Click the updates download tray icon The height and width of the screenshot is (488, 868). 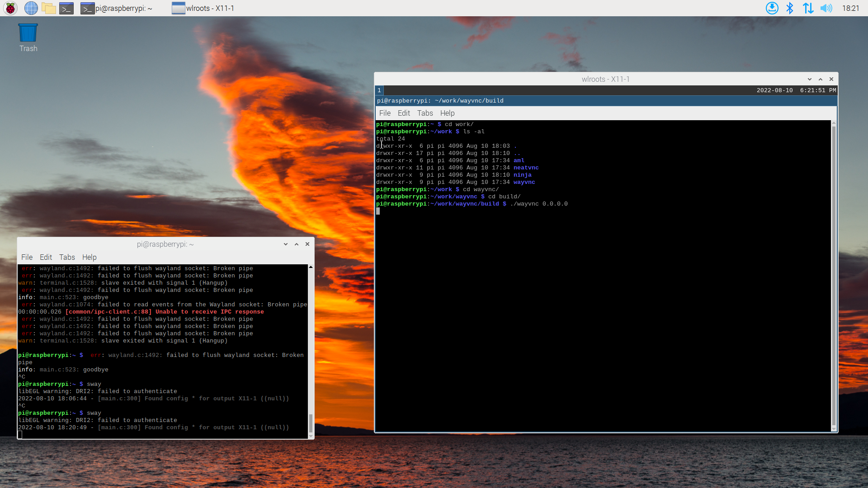[772, 8]
